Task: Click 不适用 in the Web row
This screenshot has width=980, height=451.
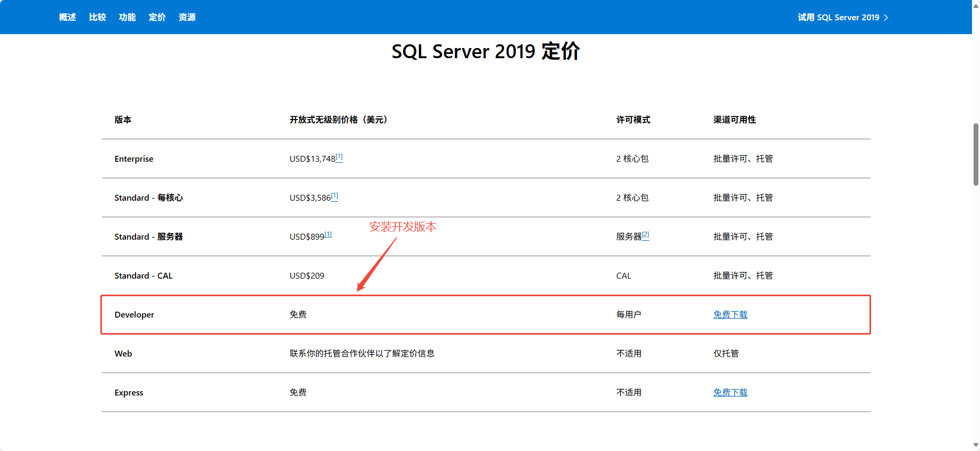Action: (629, 353)
